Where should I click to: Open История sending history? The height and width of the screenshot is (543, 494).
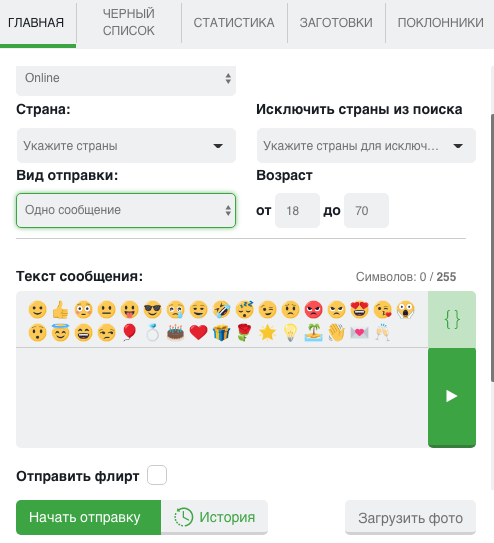coord(215,517)
